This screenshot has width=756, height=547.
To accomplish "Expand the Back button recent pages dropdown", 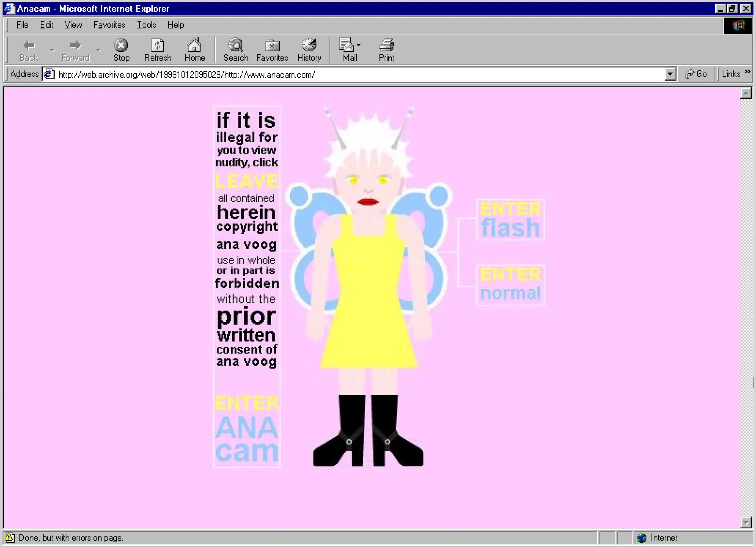I will click(52, 49).
